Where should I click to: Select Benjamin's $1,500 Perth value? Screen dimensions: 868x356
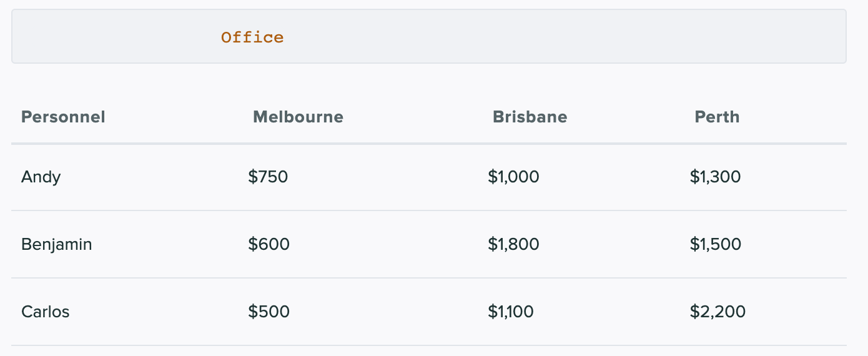pyautogui.click(x=715, y=244)
